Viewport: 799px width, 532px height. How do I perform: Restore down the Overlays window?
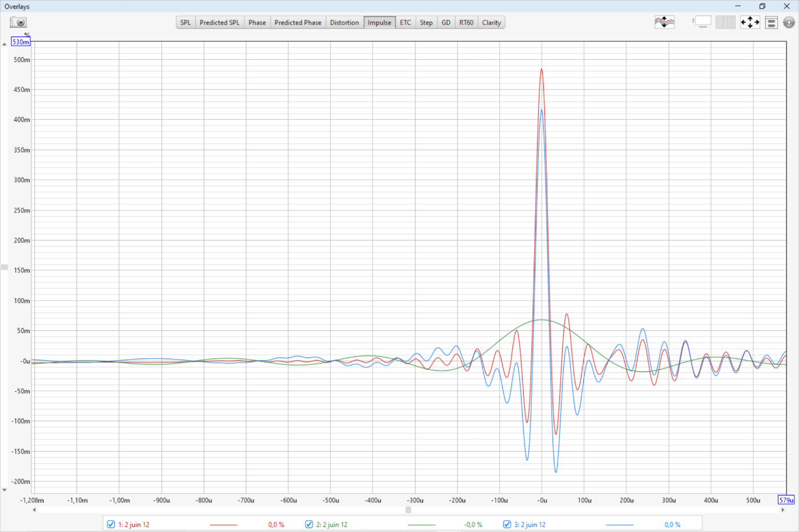(x=762, y=6)
